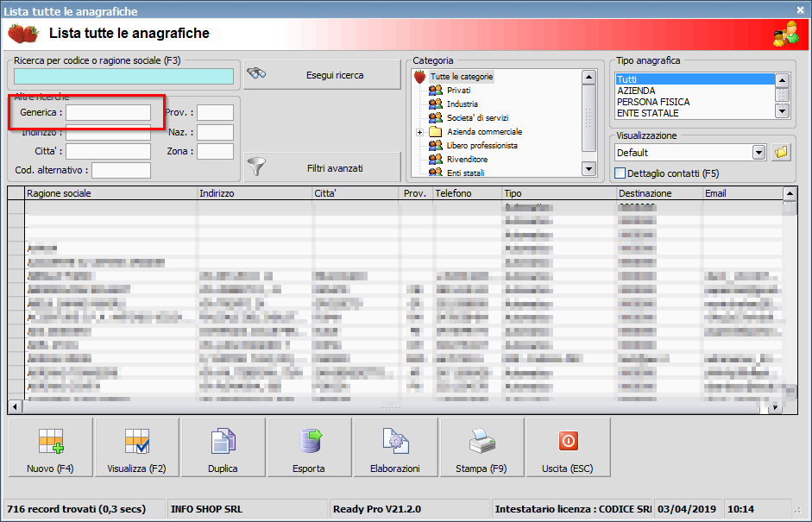The height and width of the screenshot is (522, 812).
Task: Select Tutte le categorie tree item
Action: point(462,77)
